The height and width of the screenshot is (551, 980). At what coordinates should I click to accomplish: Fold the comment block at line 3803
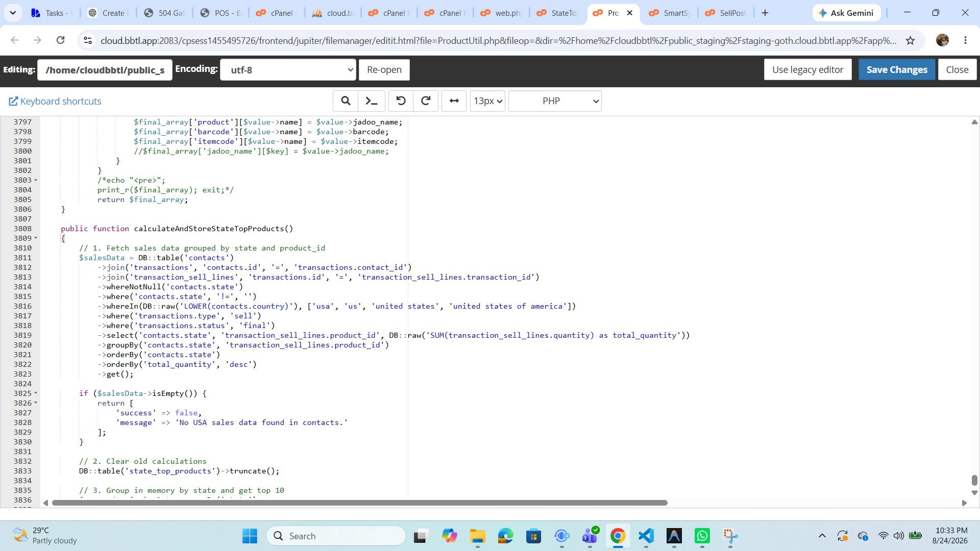pos(36,180)
